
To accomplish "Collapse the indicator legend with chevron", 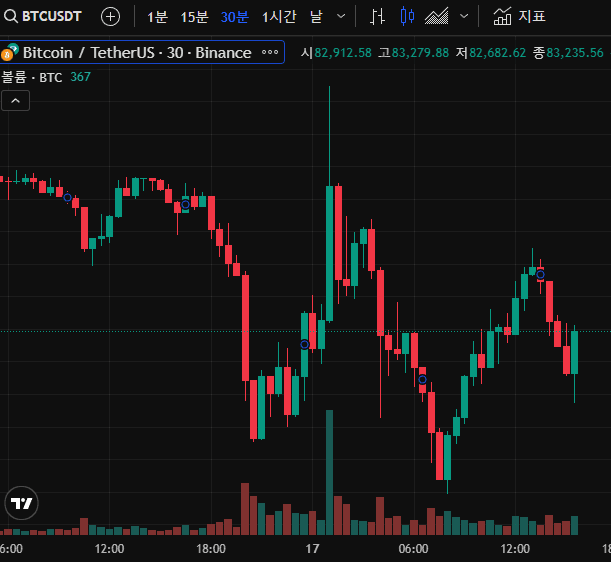I will coord(16,100).
